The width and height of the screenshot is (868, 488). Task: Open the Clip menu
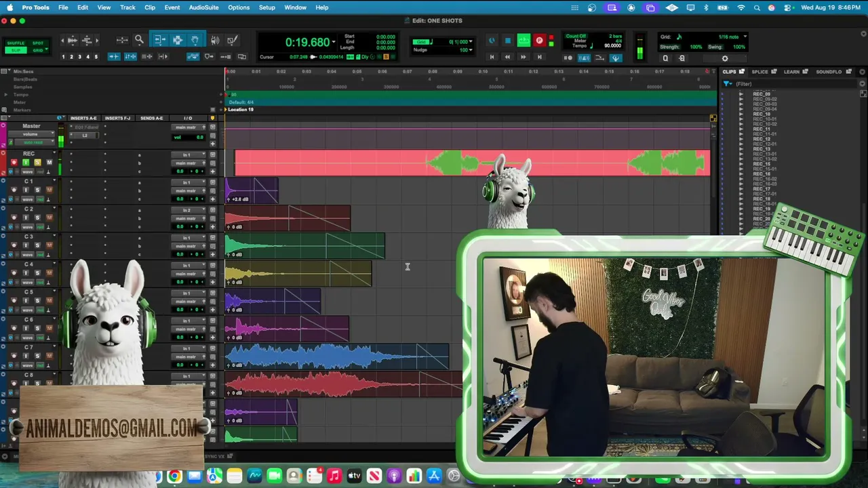150,7
